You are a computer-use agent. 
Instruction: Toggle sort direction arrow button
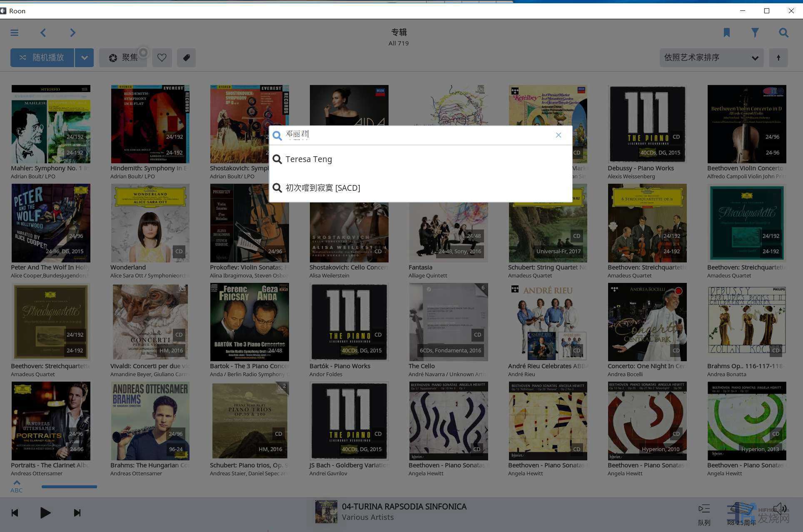778,57
